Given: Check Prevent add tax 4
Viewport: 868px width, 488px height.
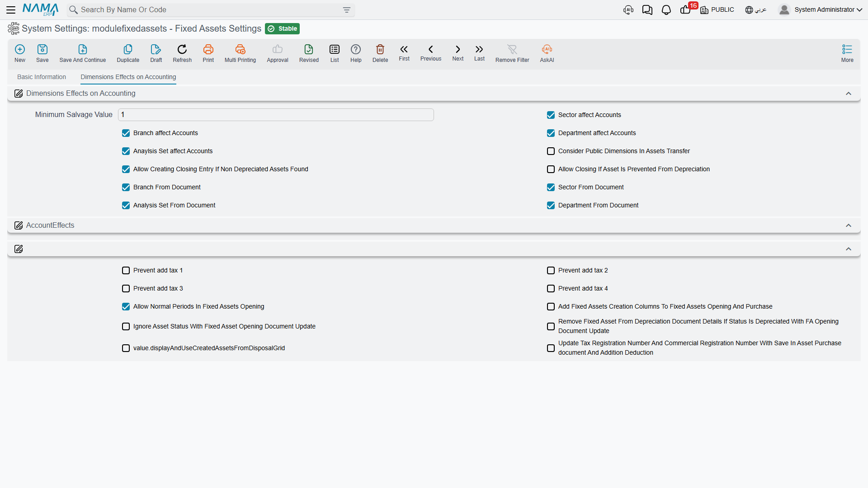Looking at the screenshot, I should (x=551, y=289).
